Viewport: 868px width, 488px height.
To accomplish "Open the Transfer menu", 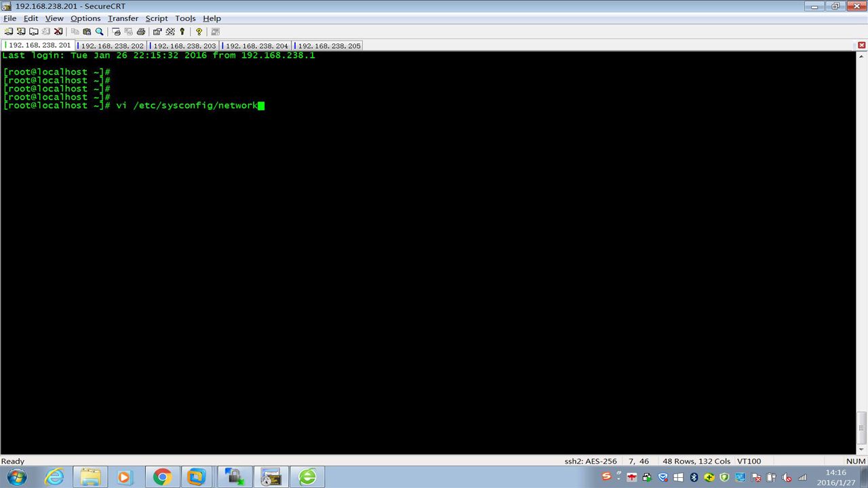I will point(123,18).
